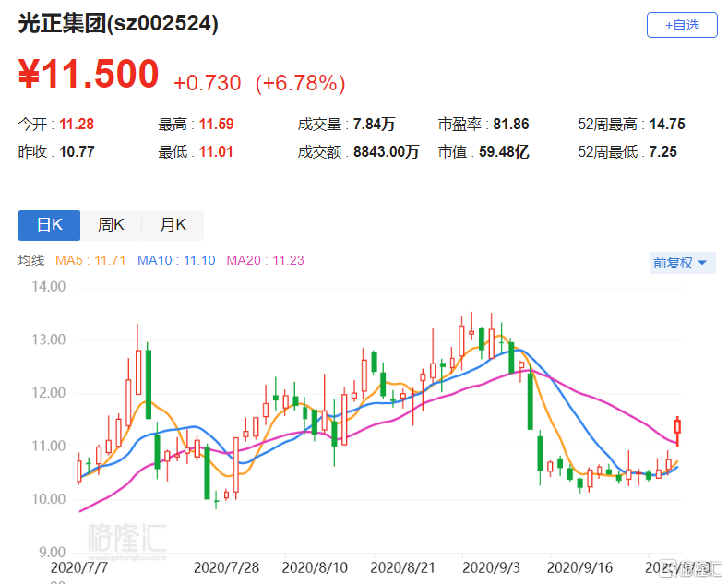Select the 2020/7/28 date axis label
Viewport: 728px width, 584px height.
coord(226,567)
